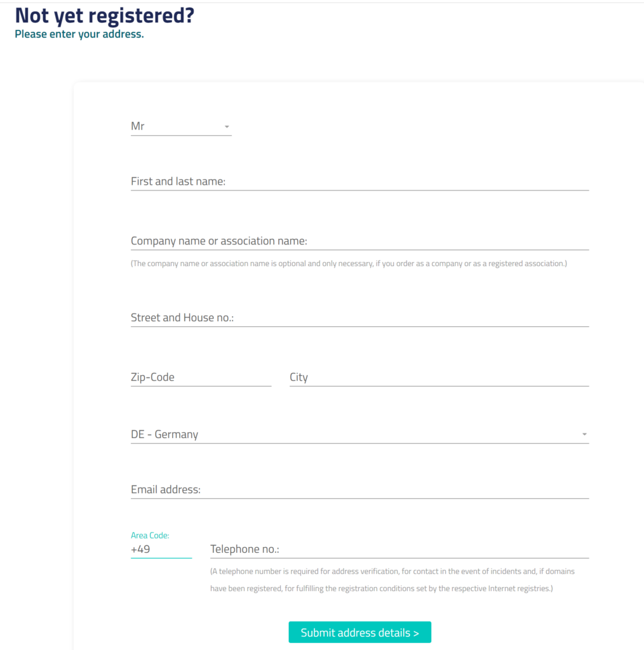This screenshot has height=650, width=644.
Task: Click the optional company name hint text
Action: pyautogui.click(x=349, y=263)
